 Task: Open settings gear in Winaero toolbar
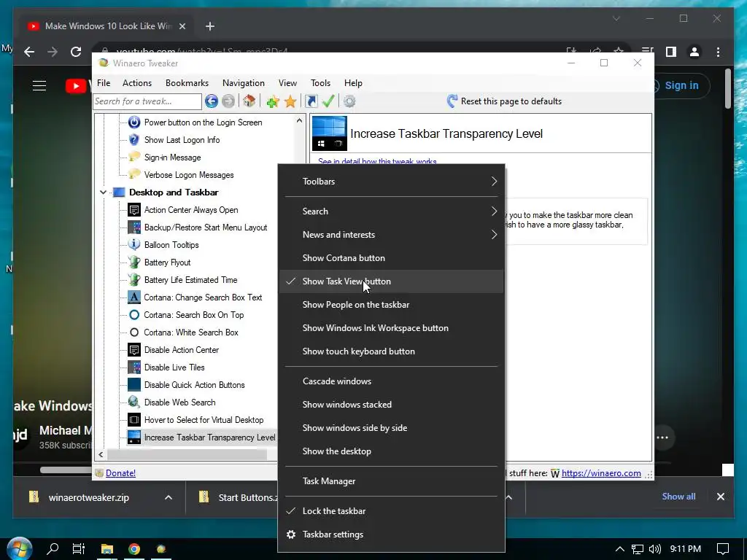pyautogui.click(x=349, y=101)
